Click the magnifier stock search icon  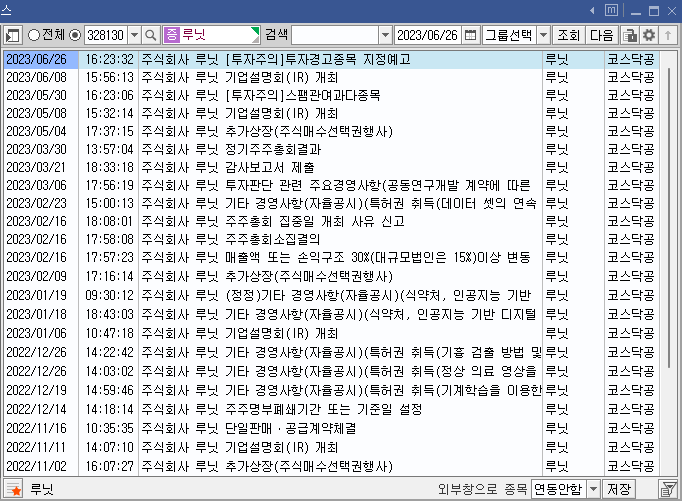point(151,35)
